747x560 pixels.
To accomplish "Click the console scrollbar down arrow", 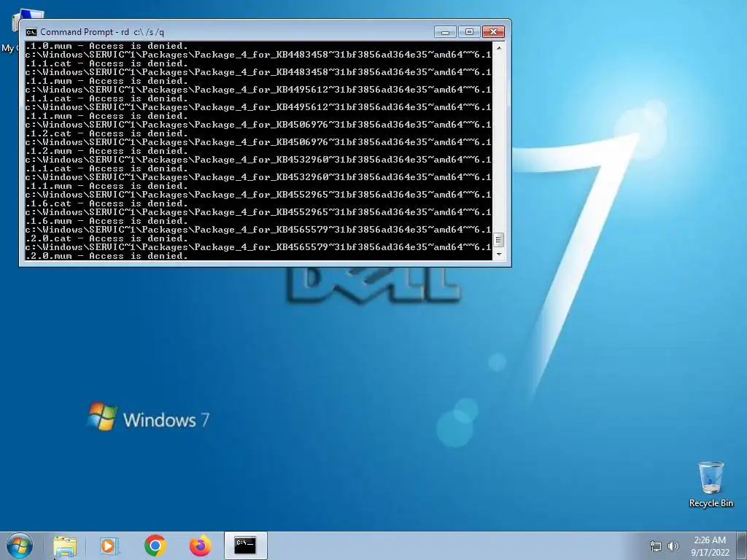I will pyautogui.click(x=498, y=254).
